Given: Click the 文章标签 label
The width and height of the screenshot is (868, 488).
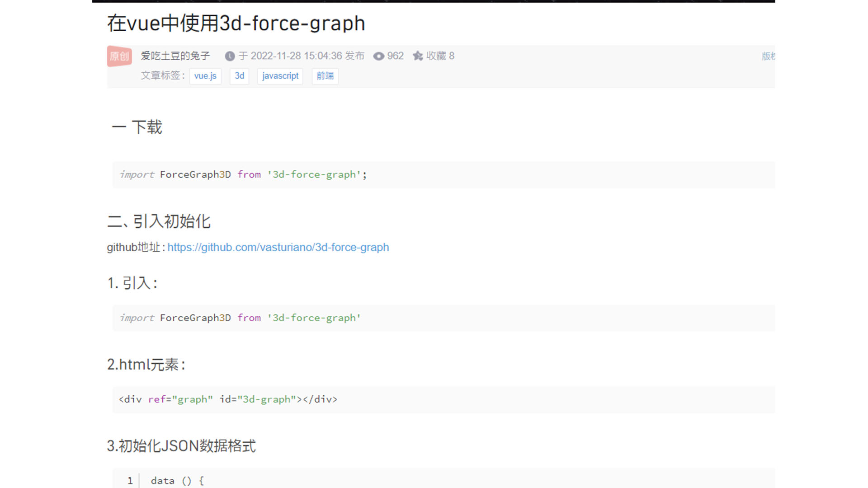Looking at the screenshot, I should (x=163, y=75).
